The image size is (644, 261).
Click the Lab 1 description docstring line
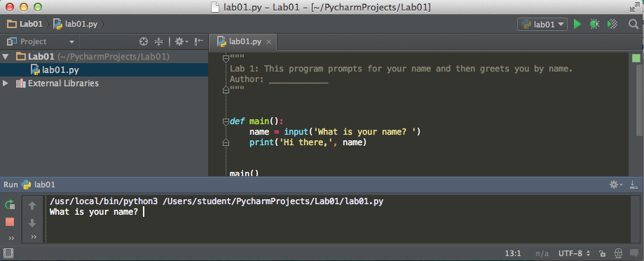pyautogui.click(x=402, y=69)
